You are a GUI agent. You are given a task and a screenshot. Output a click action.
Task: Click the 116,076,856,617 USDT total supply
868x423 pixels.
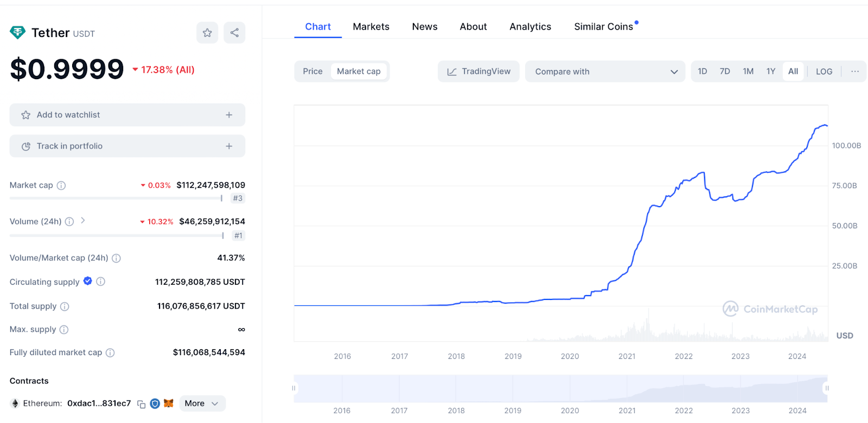pyautogui.click(x=201, y=306)
